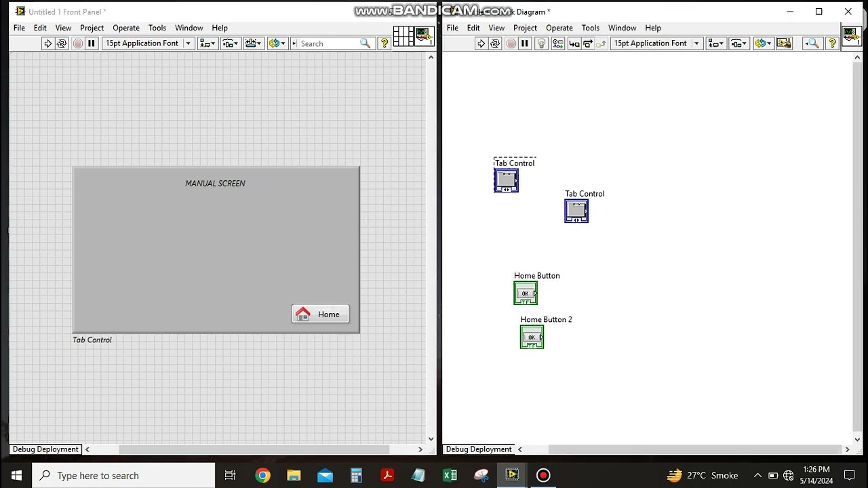
Task: Open notification center icon in taskbar
Action: (849, 475)
